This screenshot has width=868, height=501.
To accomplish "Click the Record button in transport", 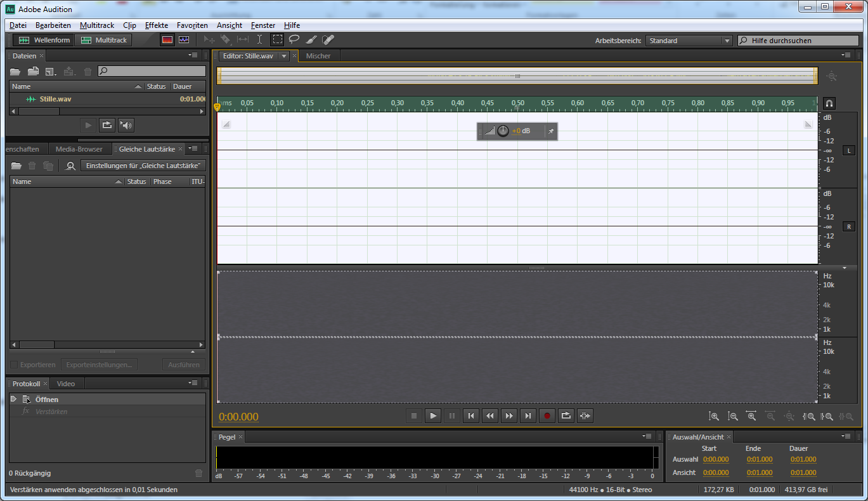I will coord(547,416).
